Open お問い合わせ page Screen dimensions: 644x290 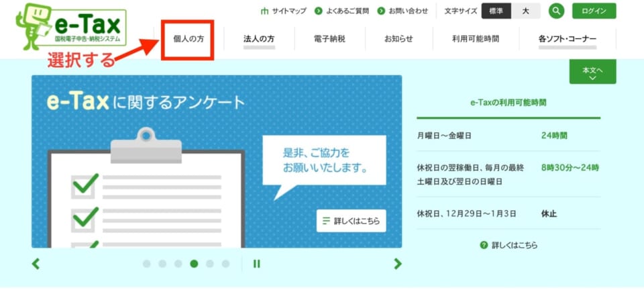(402, 11)
